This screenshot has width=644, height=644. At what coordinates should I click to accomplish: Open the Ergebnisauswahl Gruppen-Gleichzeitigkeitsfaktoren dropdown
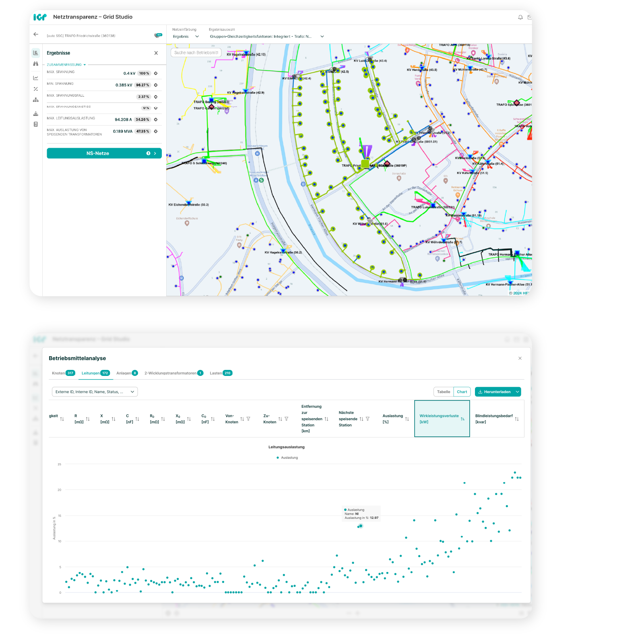[267, 37]
